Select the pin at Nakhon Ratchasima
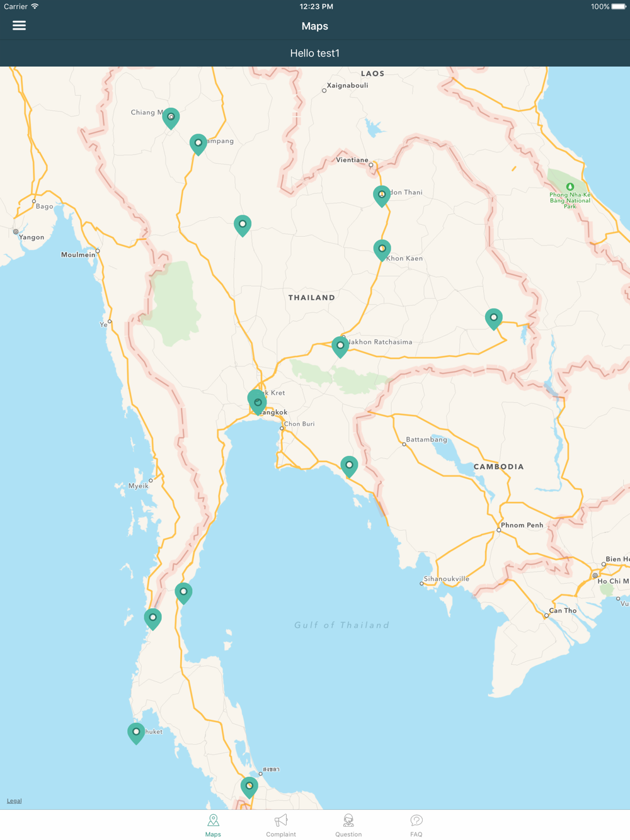 tap(340, 347)
